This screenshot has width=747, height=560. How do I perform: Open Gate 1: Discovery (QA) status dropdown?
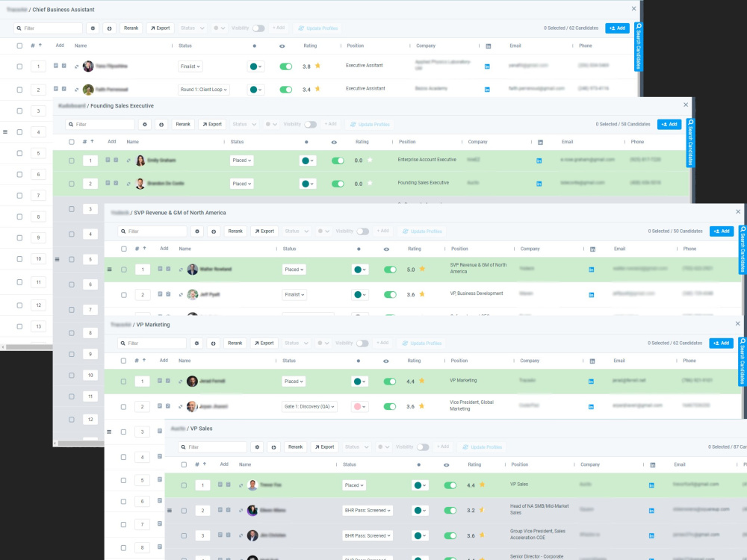(310, 407)
